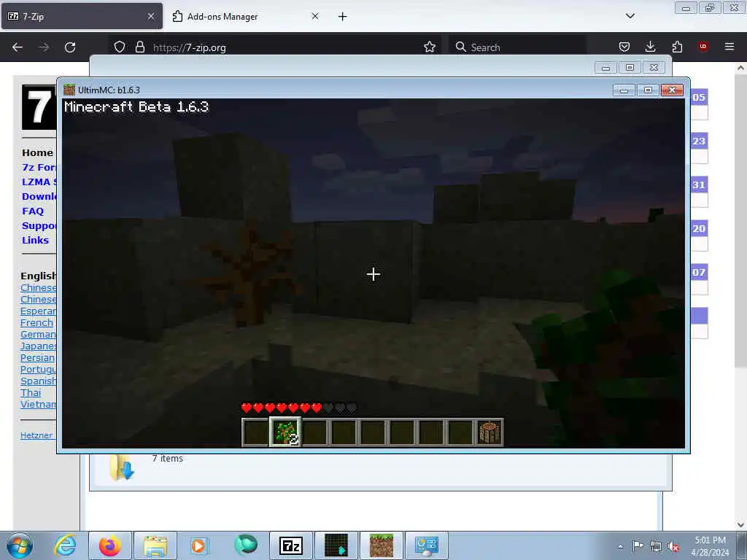Click the site padlock icon

139,47
